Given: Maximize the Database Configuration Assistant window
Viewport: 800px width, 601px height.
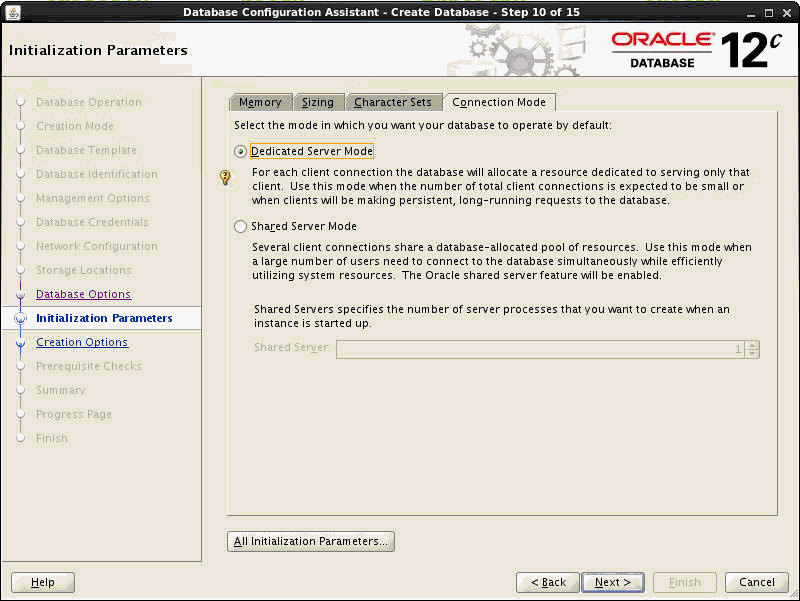Looking at the screenshot, I should 769,13.
